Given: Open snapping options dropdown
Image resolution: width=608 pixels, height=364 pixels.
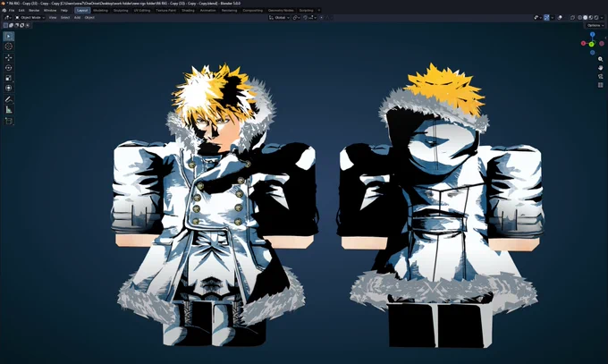Looking at the screenshot, I should click(313, 18).
